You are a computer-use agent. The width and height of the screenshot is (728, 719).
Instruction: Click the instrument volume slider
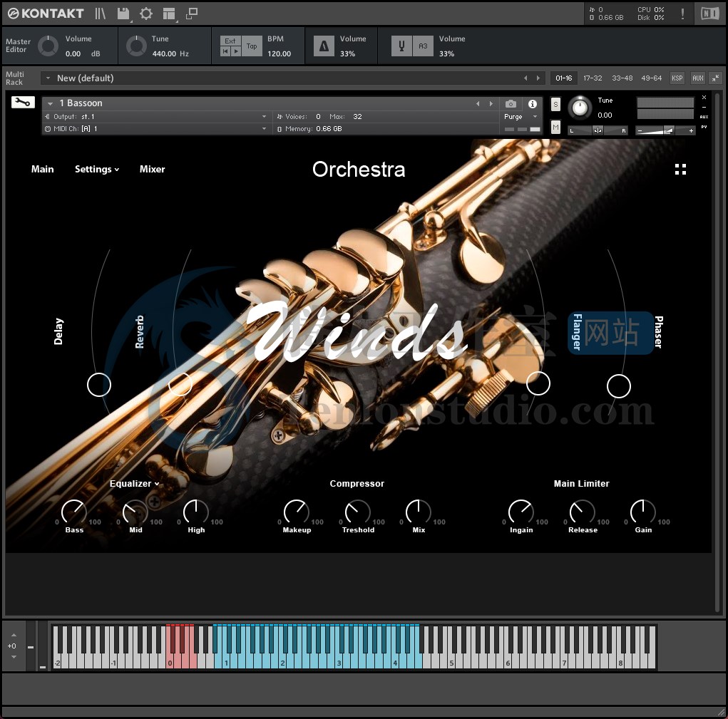point(665,131)
